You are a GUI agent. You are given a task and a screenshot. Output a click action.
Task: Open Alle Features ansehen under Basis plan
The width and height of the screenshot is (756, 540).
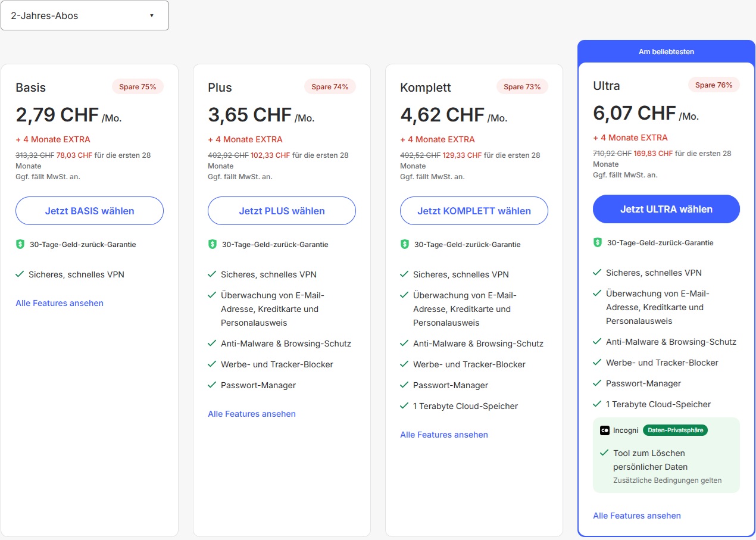click(60, 303)
